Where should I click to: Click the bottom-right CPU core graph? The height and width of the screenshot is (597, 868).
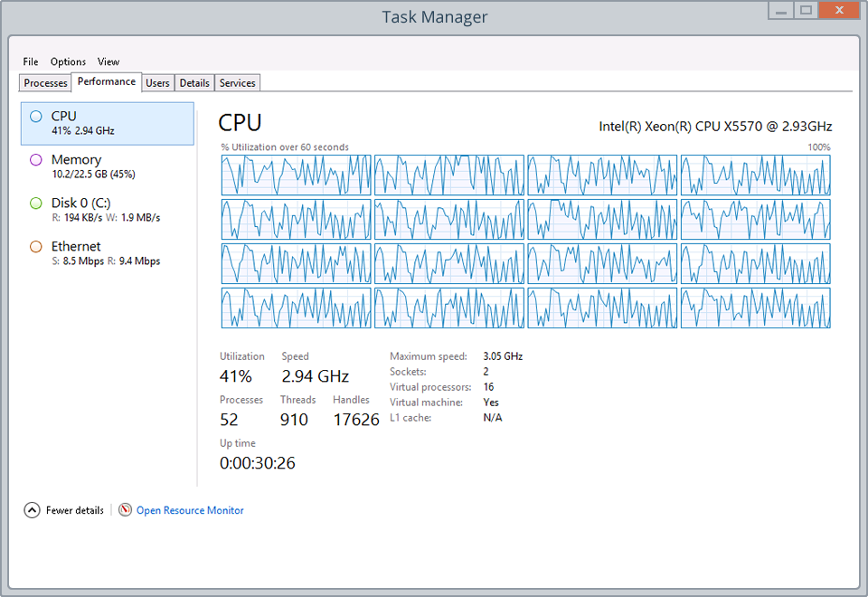[x=755, y=308]
